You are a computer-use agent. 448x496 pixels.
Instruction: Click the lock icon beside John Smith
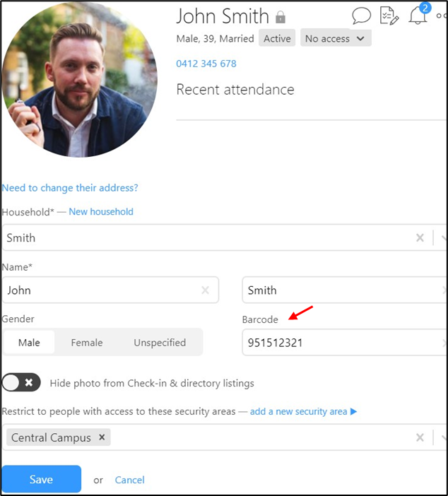(281, 17)
